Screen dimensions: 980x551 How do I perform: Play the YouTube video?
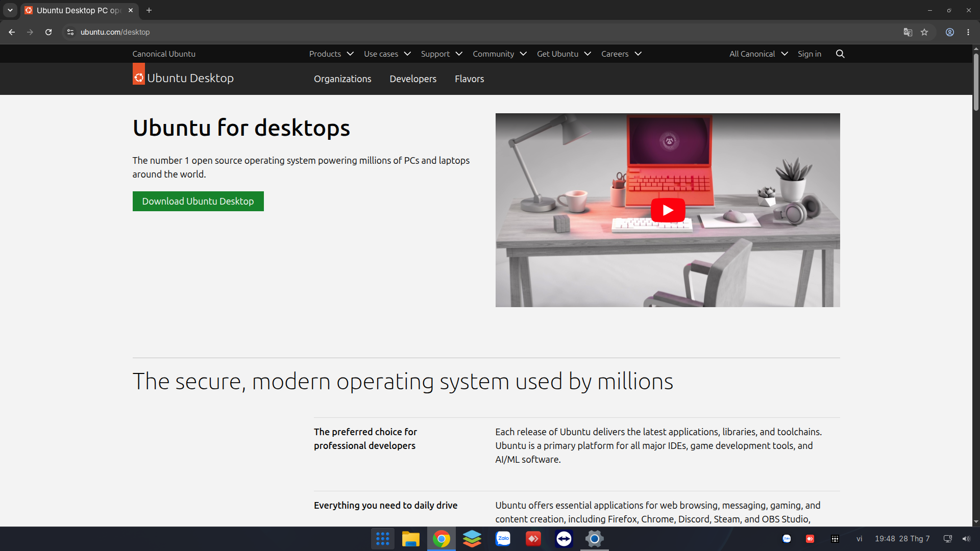tap(668, 210)
